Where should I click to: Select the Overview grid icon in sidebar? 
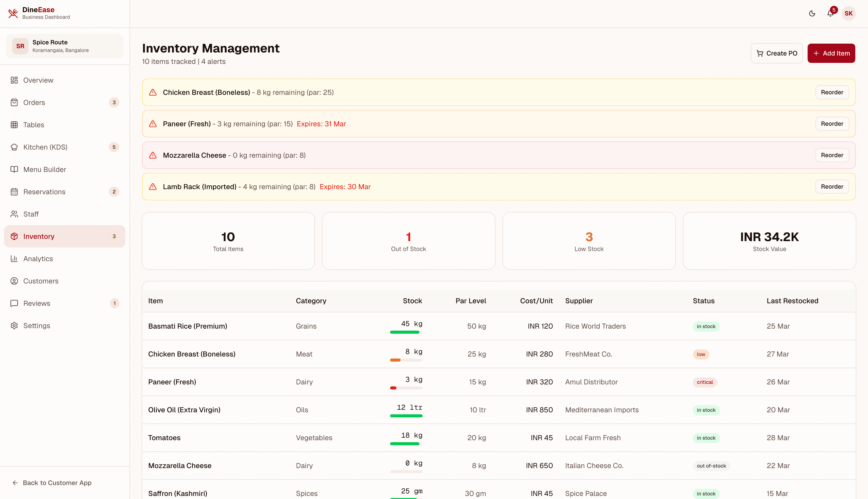pos(14,80)
